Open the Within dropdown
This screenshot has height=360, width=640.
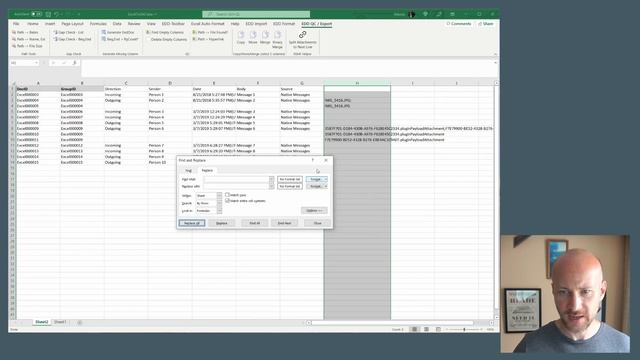(219, 196)
